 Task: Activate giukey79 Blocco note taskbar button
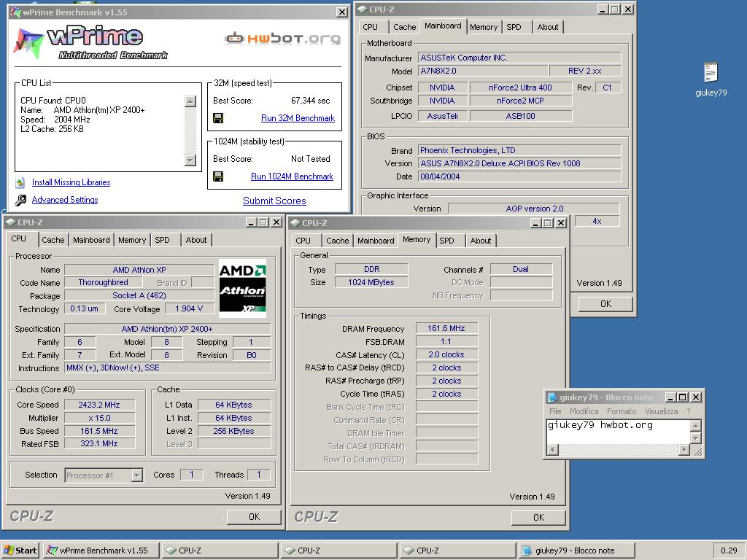(x=576, y=551)
